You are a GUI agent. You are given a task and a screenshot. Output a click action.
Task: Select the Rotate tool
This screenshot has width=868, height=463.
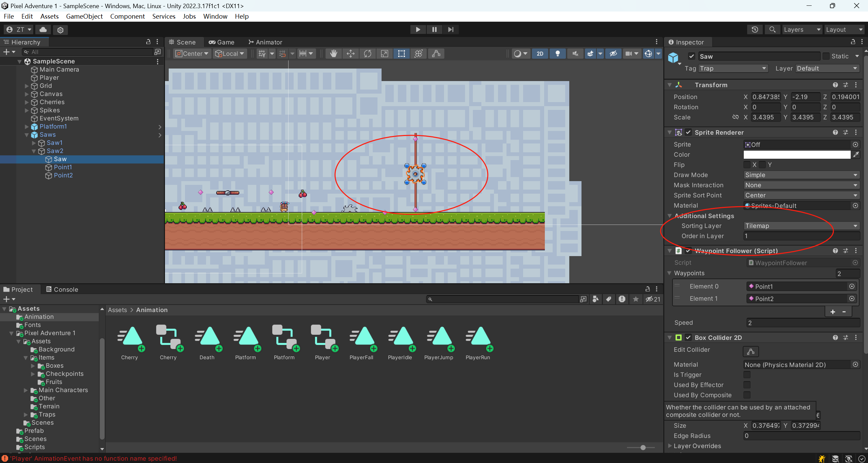point(367,54)
